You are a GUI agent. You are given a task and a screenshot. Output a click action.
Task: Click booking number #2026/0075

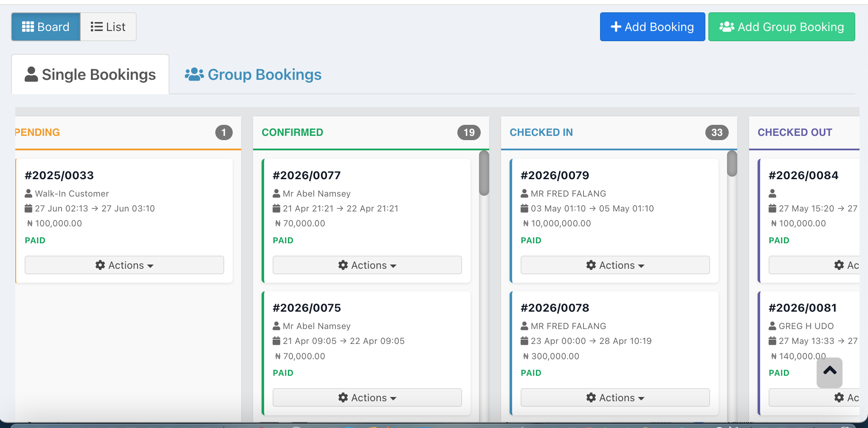tap(307, 308)
